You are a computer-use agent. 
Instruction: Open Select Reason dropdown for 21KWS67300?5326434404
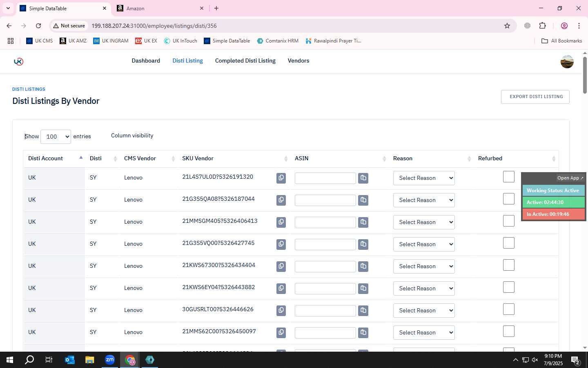[424, 266]
